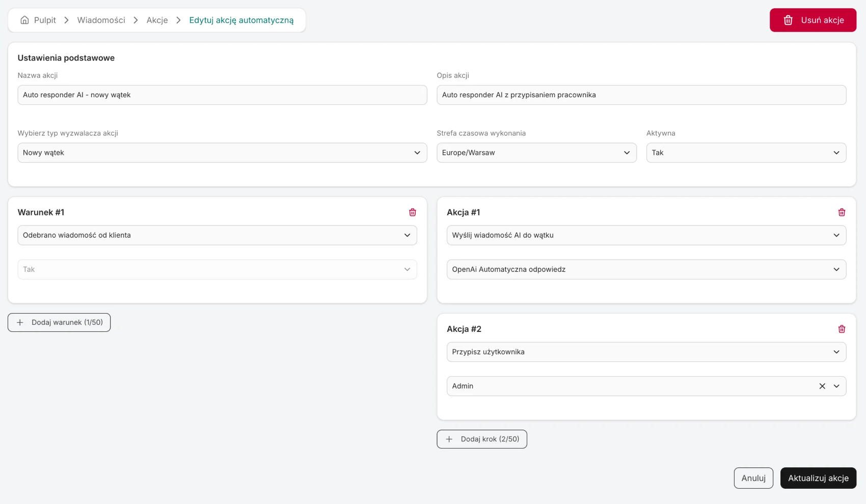The height and width of the screenshot is (504, 866).
Task: Click the Opis akcji input field
Action: coord(641,95)
